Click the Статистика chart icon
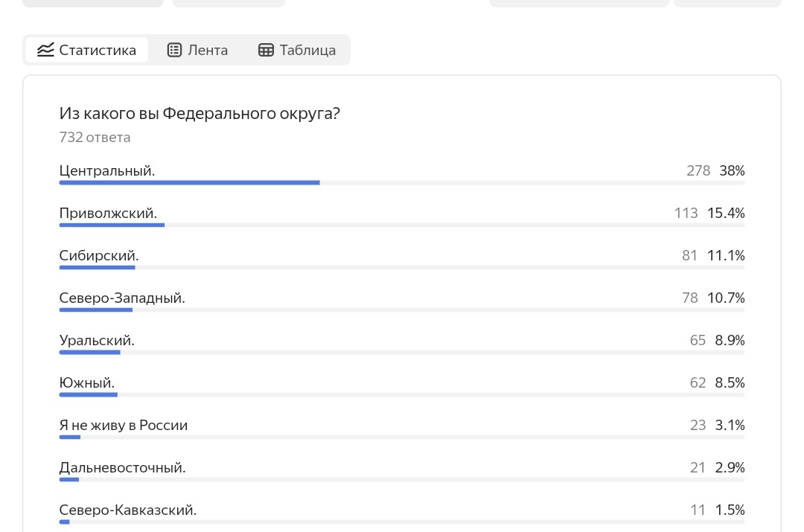Screen dimensions: 804x532 click(46, 51)
